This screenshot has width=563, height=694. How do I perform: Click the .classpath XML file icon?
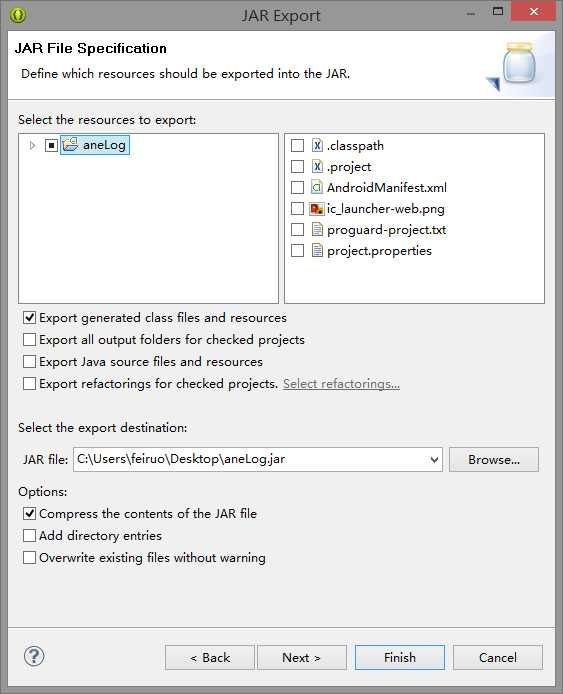coord(317,145)
